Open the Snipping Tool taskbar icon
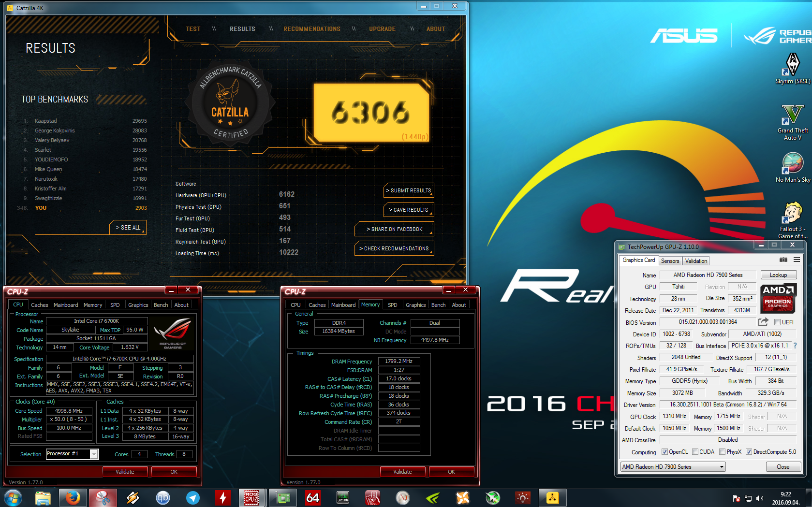The image size is (812, 507). 103,498
